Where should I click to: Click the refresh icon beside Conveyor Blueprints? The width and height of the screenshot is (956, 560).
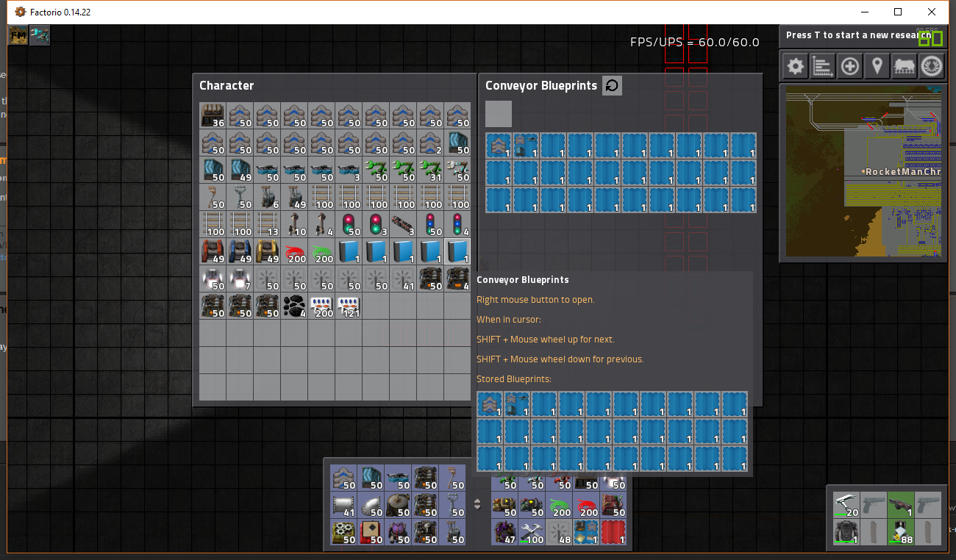pos(612,86)
